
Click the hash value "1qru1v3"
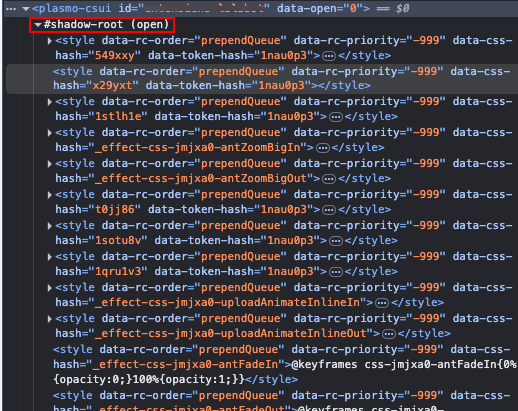point(118,271)
